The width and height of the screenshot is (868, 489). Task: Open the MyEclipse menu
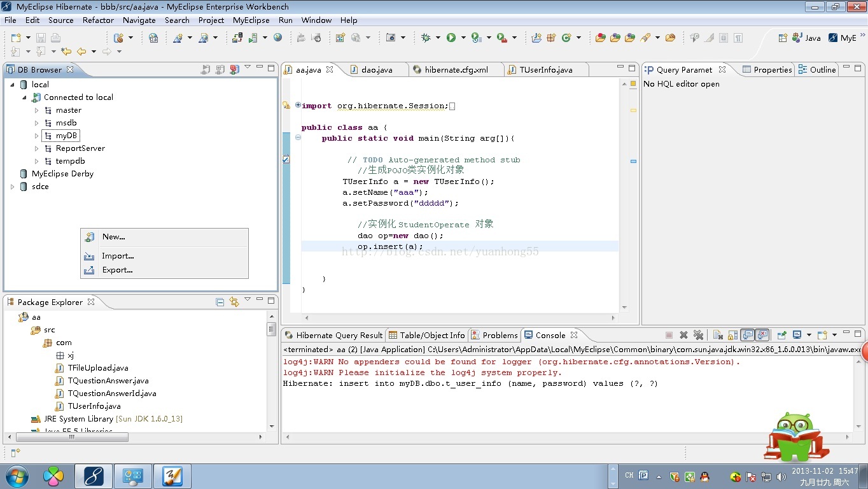(x=251, y=20)
